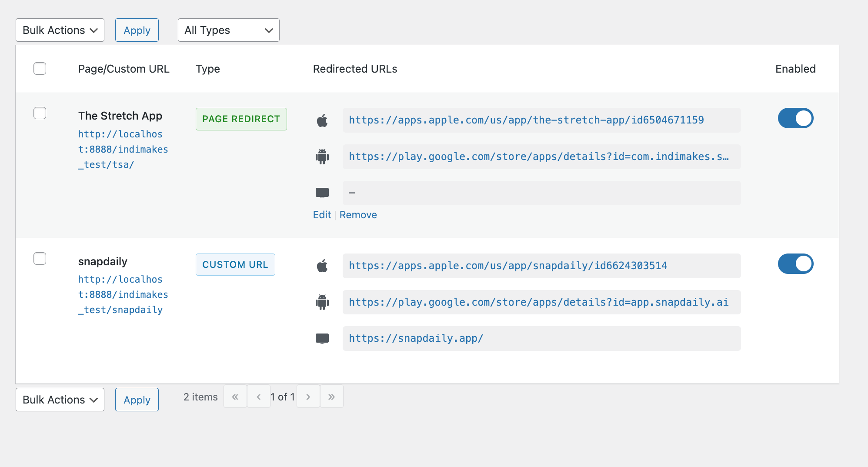Image resolution: width=868 pixels, height=467 pixels.
Task: Click the Page/Custom URL column header
Action: point(124,69)
